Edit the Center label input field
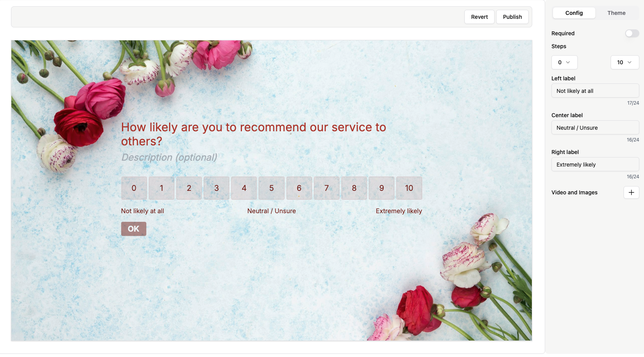This screenshot has height=357, width=644. tap(595, 128)
